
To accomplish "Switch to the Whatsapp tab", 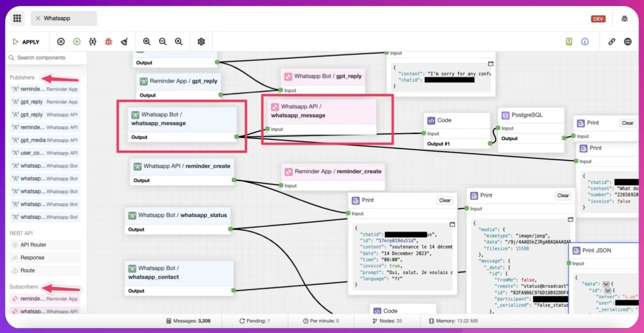I will [x=63, y=19].
